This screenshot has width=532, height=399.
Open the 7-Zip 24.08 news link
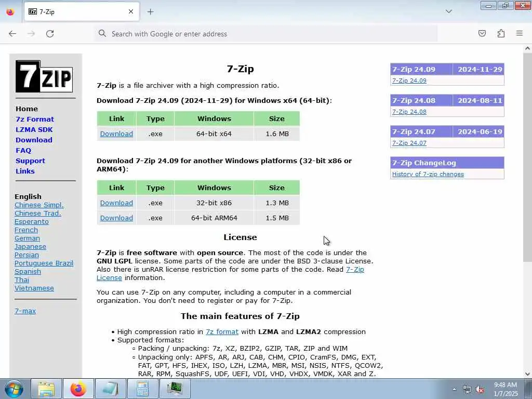coord(409,112)
